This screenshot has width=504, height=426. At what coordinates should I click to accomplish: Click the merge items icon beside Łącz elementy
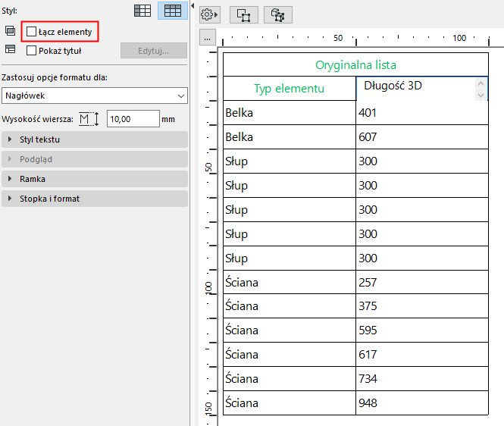coord(11,31)
